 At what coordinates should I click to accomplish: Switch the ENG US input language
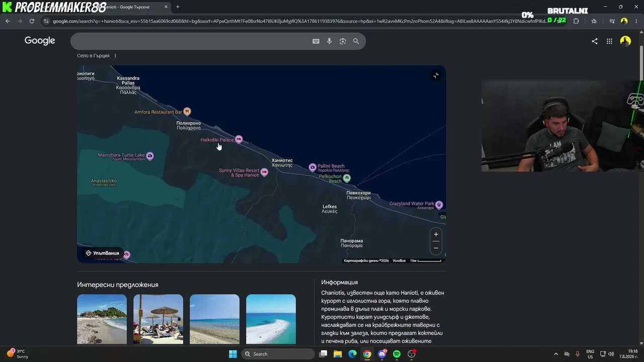(x=590, y=354)
